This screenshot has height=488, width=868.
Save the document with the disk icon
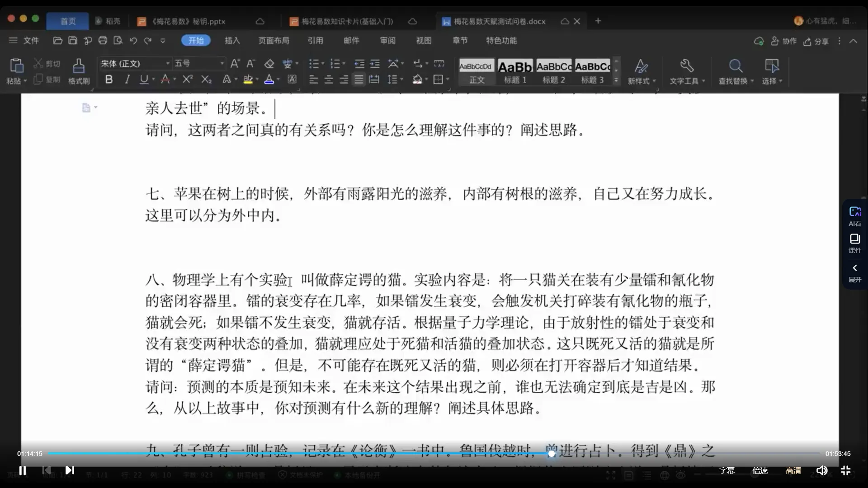[x=72, y=41]
